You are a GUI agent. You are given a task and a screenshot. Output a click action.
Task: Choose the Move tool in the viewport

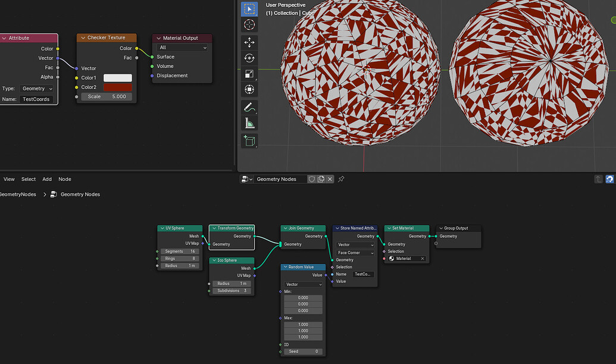[x=249, y=42]
